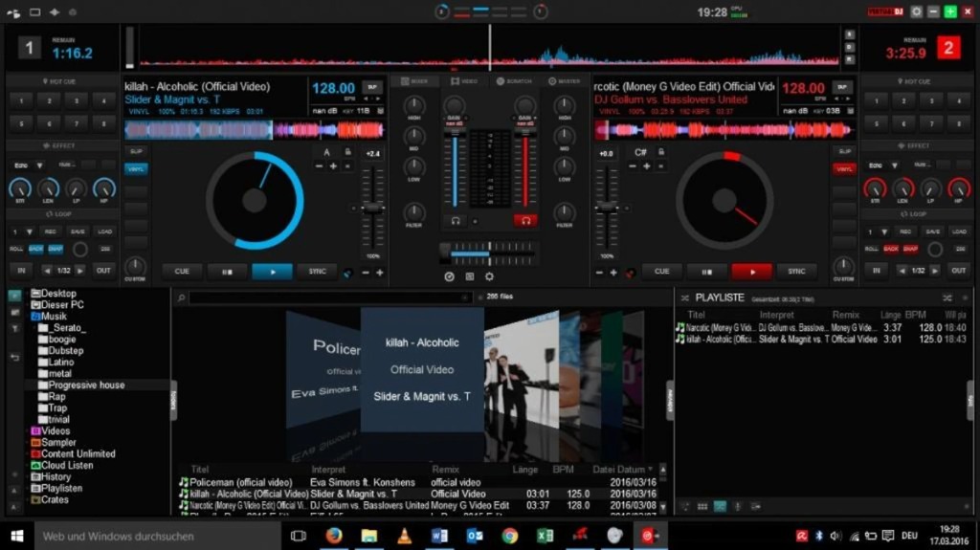Click the Firefox icon in the taskbar
Image resolution: width=980 pixels, height=550 pixels.
pyautogui.click(x=334, y=536)
